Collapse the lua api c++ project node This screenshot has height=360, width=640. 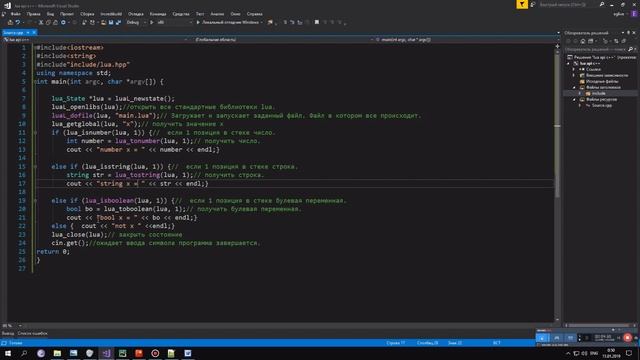(569, 64)
